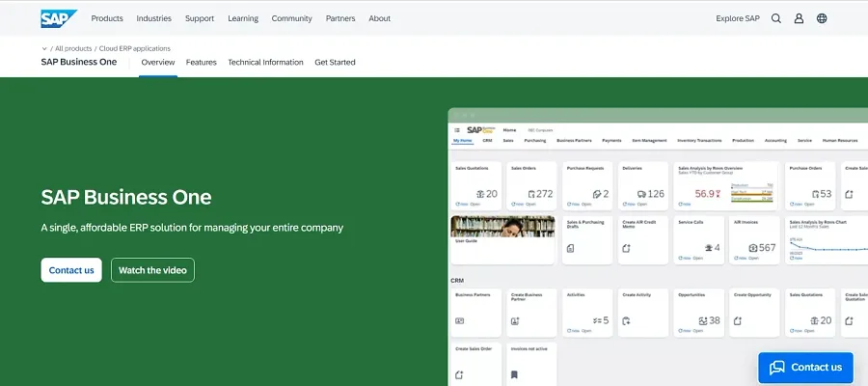The image size is (868, 386).
Task: Select Human Resources tab in dashboard
Action: (840, 141)
